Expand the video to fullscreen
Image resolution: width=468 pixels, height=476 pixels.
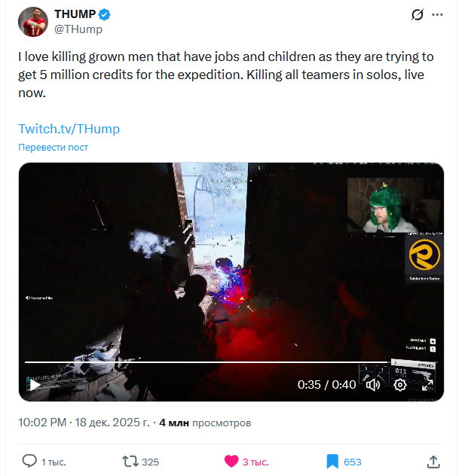coord(427,385)
